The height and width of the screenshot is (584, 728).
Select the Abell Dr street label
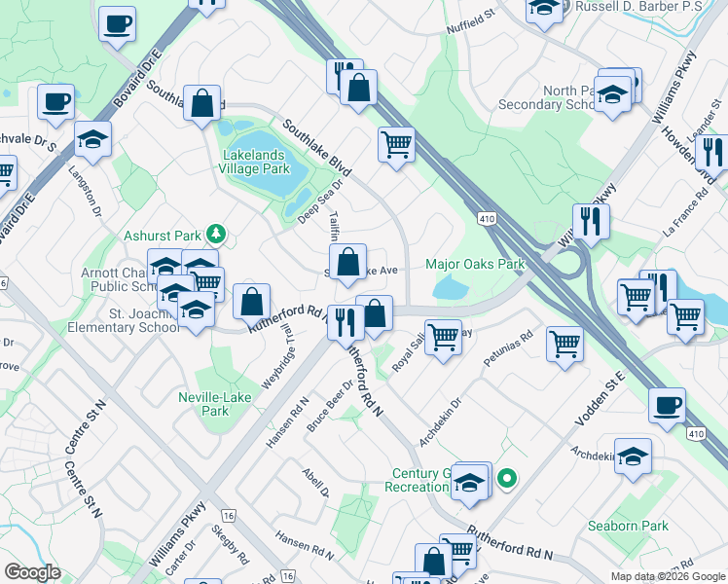click(x=315, y=483)
